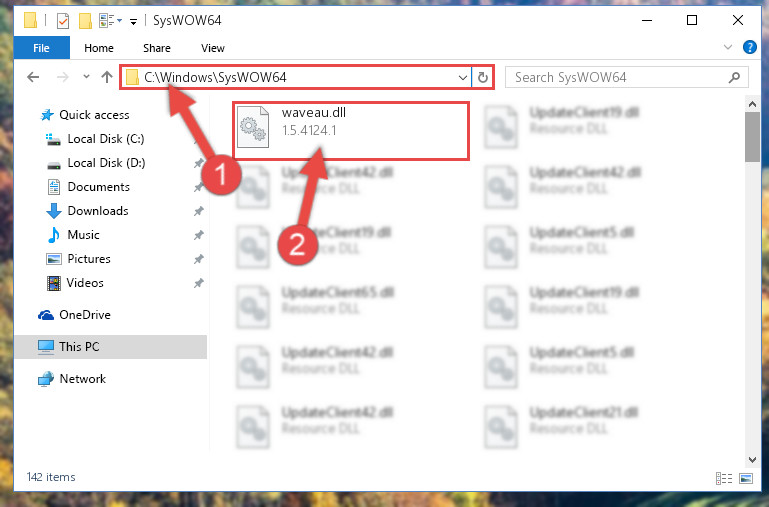This screenshot has width=769, height=507.
Task: Click the Back navigation arrow
Action: (x=33, y=77)
